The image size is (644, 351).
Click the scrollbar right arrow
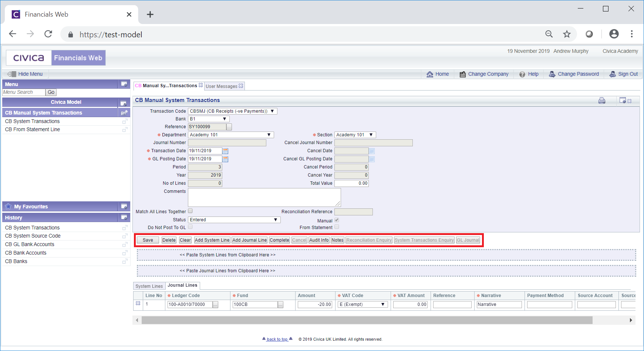631,320
